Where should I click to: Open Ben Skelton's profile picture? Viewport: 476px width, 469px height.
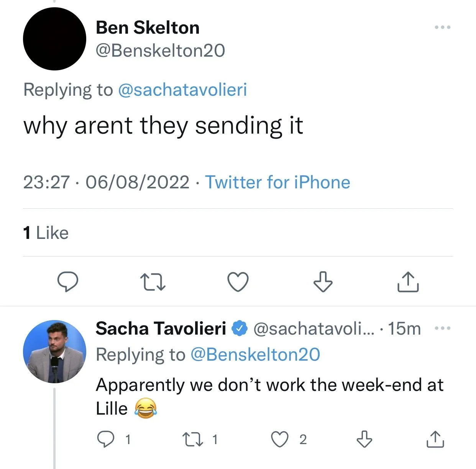[x=54, y=39]
